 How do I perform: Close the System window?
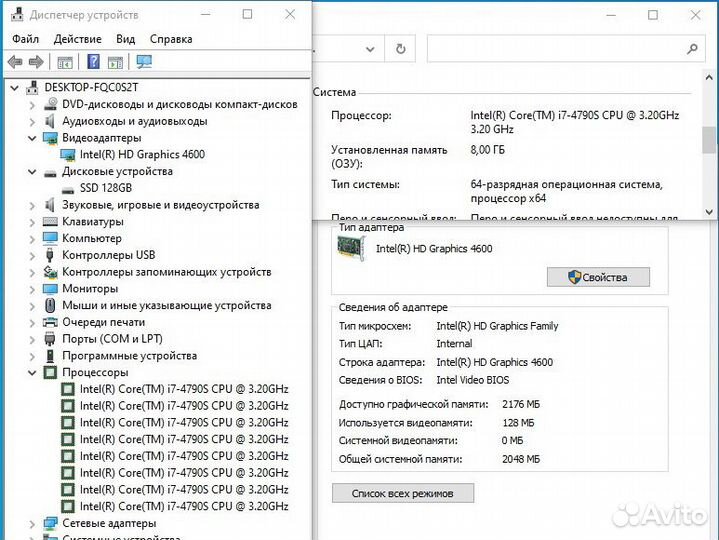pyautogui.click(x=695, y=15)
